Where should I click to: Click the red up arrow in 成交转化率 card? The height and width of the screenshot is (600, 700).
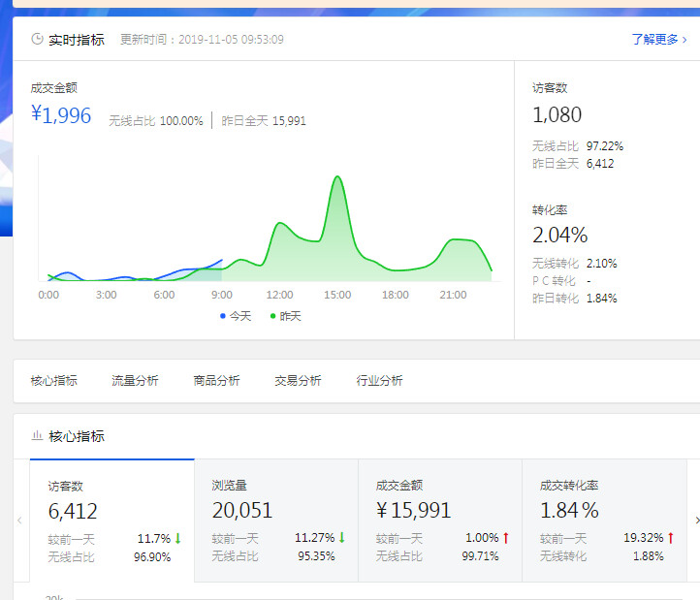670,538
